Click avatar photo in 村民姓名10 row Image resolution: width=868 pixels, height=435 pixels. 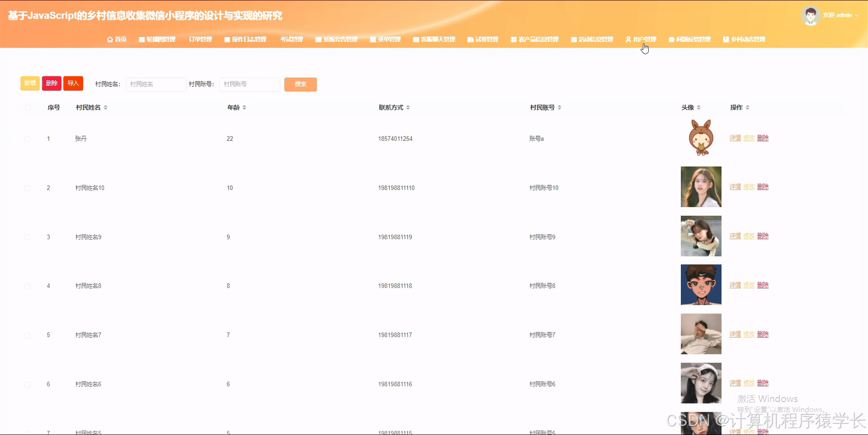tap(701, 187)
